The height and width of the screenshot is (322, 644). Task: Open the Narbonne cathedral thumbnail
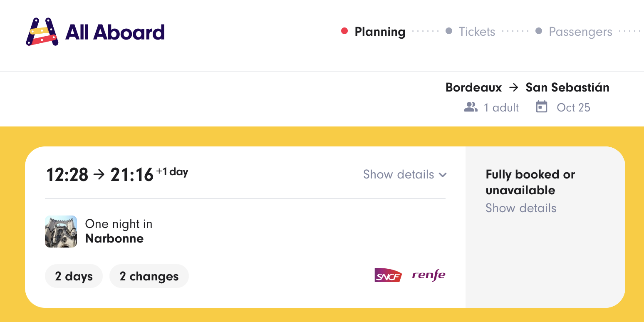click(x=61, y=232)
